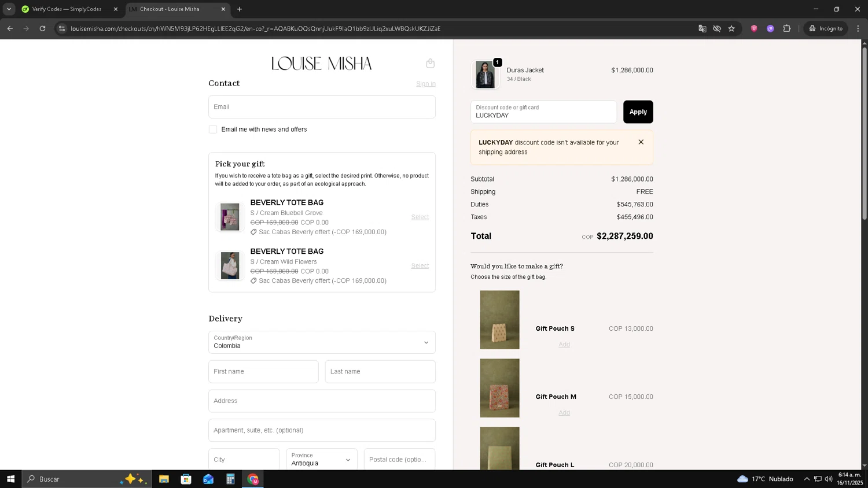Click the Chrome taskbar icon

[x=253, y=479]
